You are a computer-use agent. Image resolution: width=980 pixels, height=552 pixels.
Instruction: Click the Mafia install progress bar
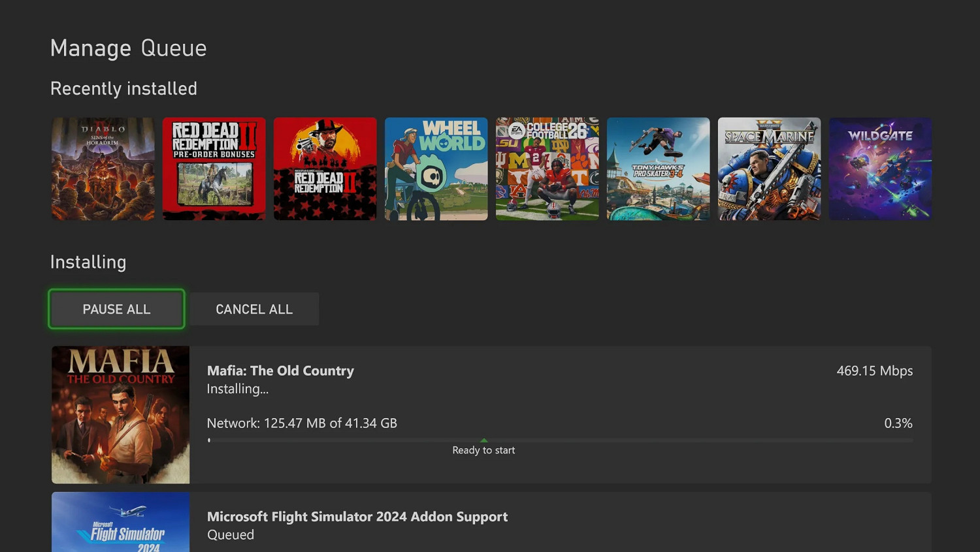click(x=560, y=440)
